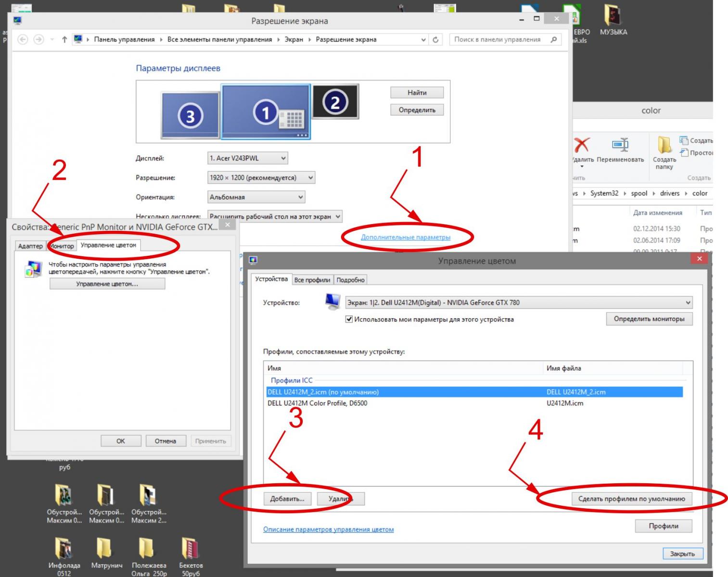Select monitor 2 thumbnail in display layout
The image size is (728, 577).
coord(335,101)
